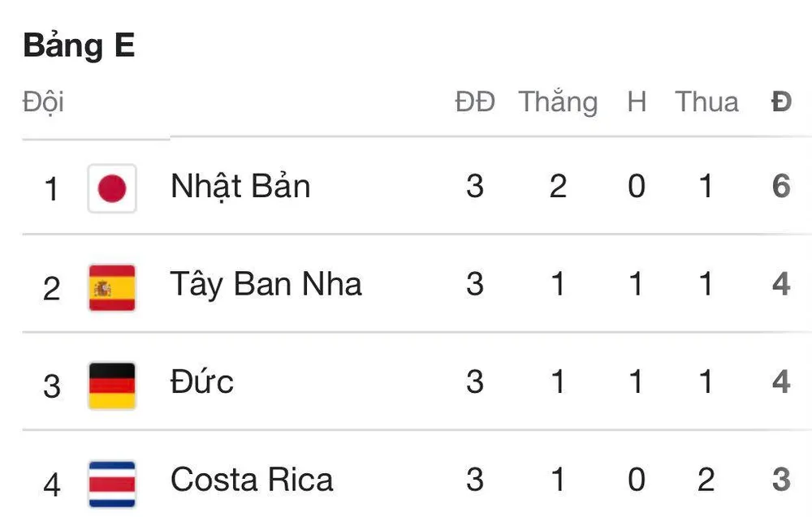Click the Japan flag icon

tap(112, 188)
